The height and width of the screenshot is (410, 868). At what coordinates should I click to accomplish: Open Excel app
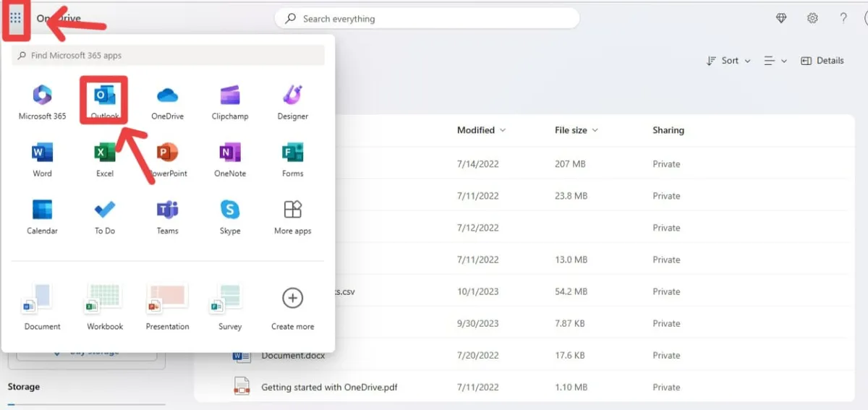pyautogui.click(x=105, y=159)
